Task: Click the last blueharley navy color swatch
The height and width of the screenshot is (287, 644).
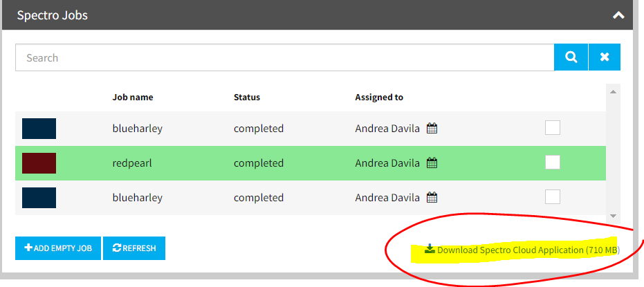Action: (39, 198)
